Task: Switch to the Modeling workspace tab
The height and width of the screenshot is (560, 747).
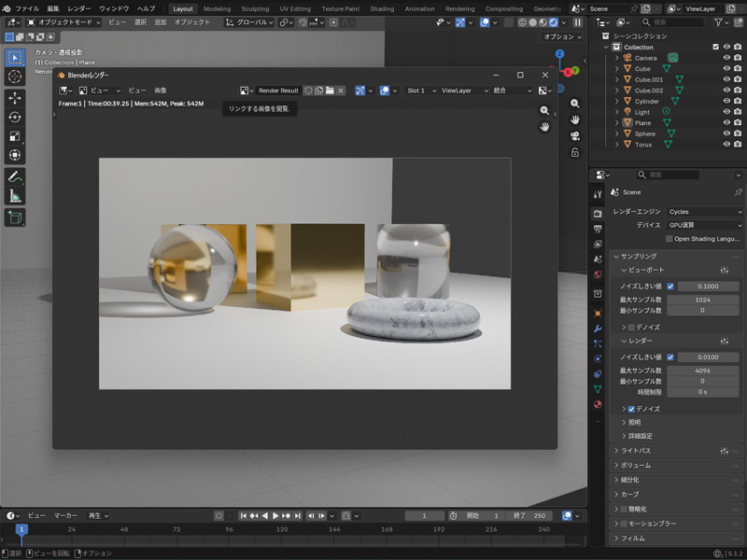Action: (217, 8)
